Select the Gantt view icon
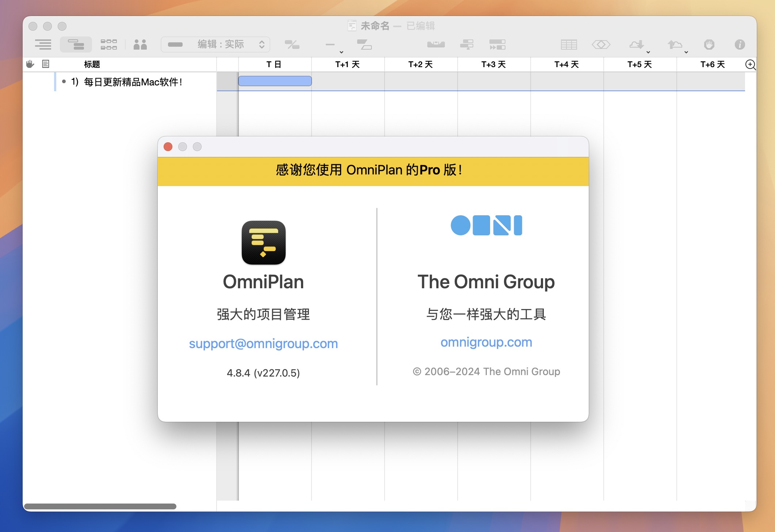Viewport: 775px width, 532px height. pyautogui.click(x=76, y=45)
